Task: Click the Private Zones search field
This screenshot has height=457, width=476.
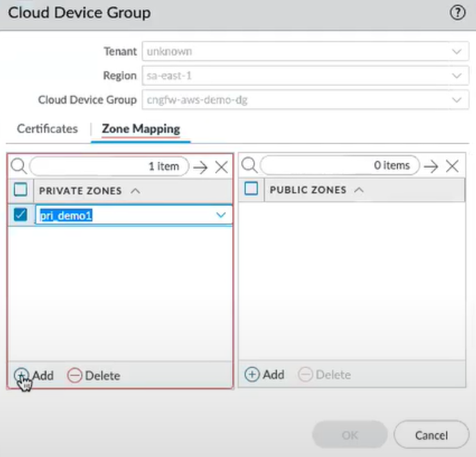Action: click(108, 166)
